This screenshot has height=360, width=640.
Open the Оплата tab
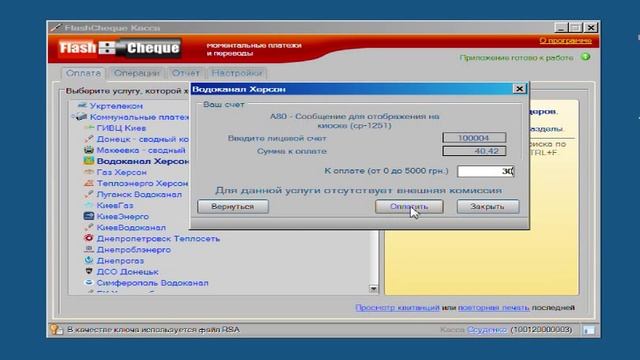[x=83, y=73]
